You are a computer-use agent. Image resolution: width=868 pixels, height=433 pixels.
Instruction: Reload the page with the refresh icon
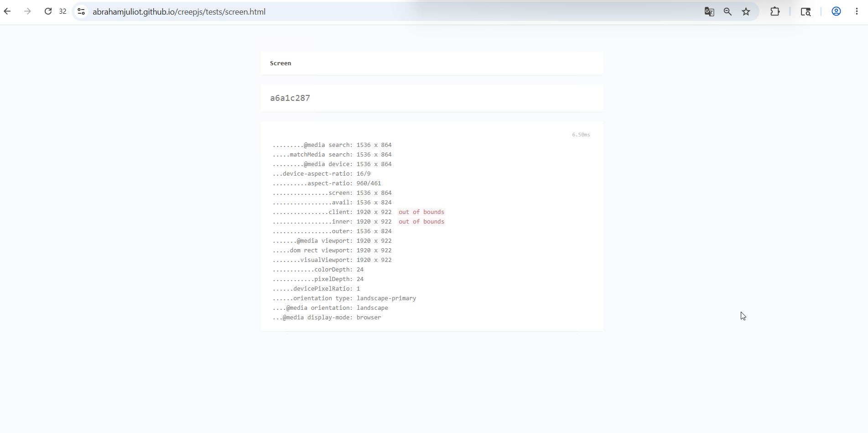click(x=48, y=11)
